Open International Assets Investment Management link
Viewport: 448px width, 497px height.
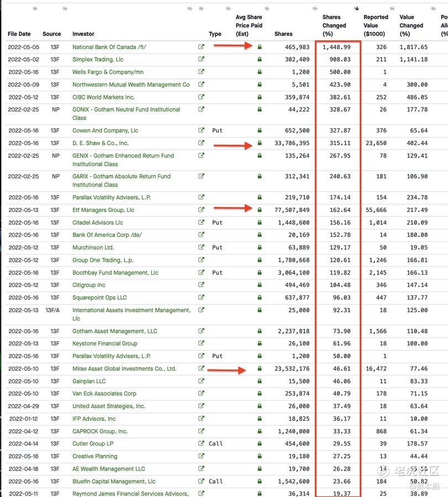[x=131, y=314]
